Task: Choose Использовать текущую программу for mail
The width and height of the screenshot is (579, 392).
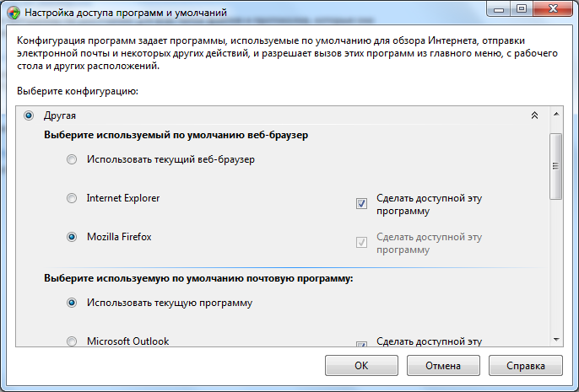Action: [x=72, y=303]
